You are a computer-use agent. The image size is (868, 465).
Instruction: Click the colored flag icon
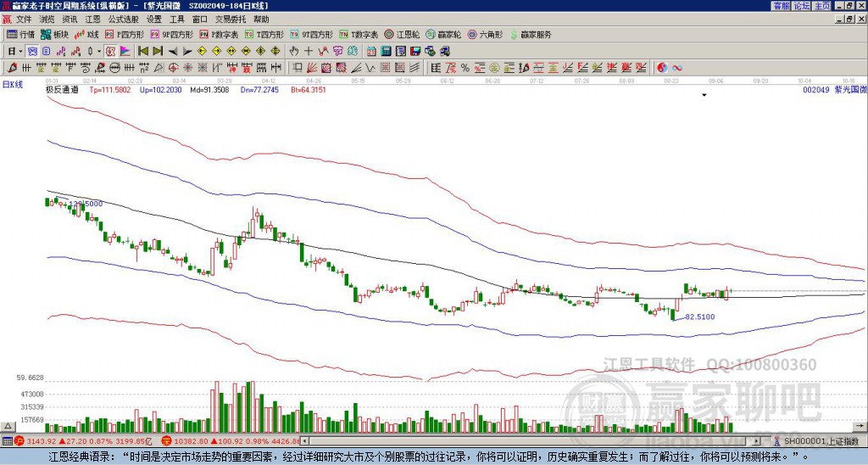tap(125, 51)
